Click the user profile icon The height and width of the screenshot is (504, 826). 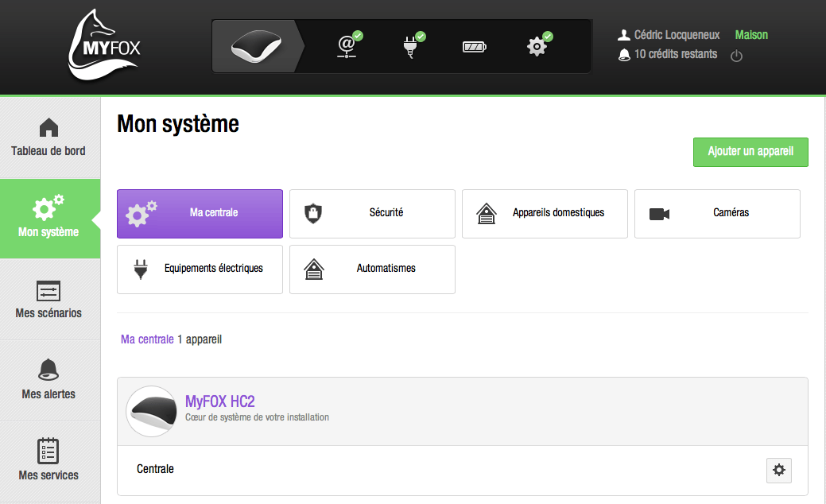click(624, 35)
